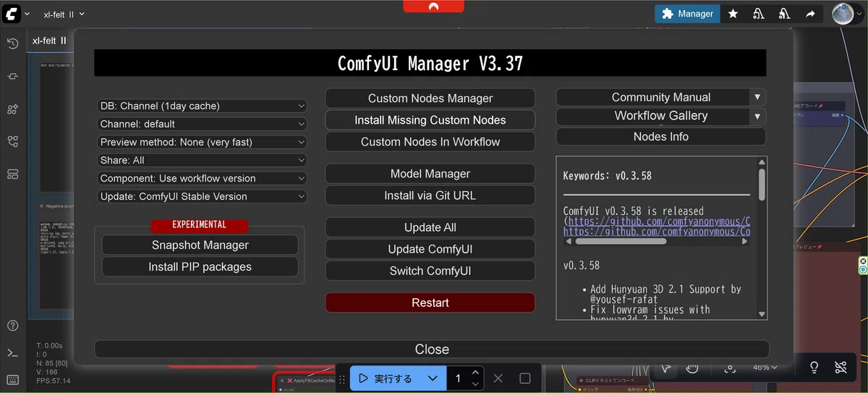868x393 pixels.
Task: Open the first comfyanonymous GitHub link
Action: pos(659,221)
